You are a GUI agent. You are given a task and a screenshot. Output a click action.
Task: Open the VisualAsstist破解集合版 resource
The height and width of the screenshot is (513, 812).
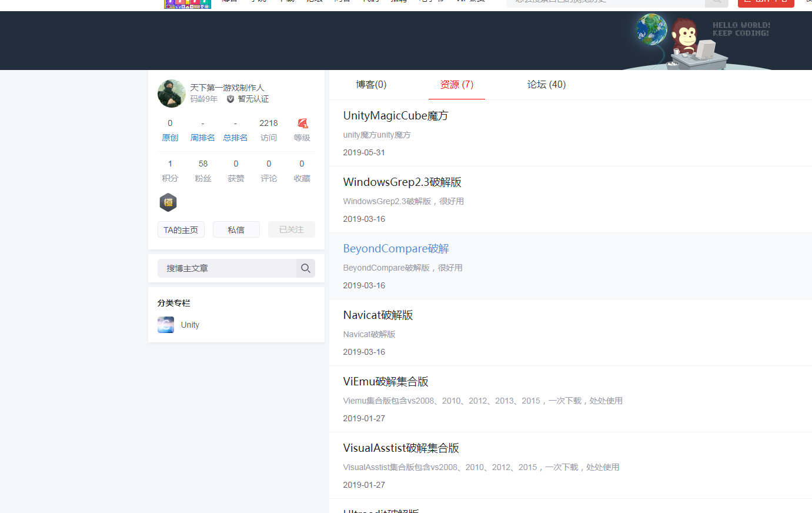click(401, 448)
